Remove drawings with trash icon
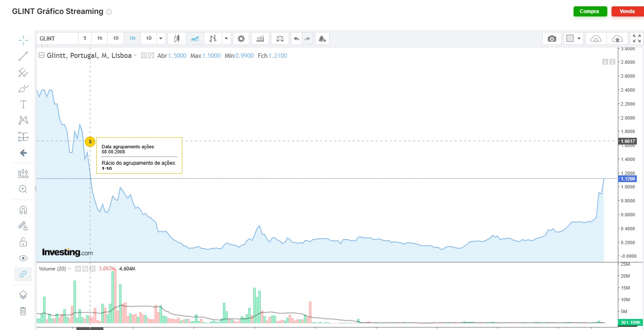Image resolution: width=644 pixels, height=330 pixels. click(x=23, y=311)
